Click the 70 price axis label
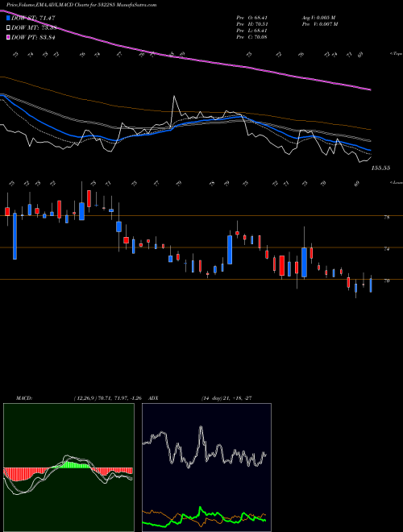Screen dimensions: 403x532 [386, 281]
